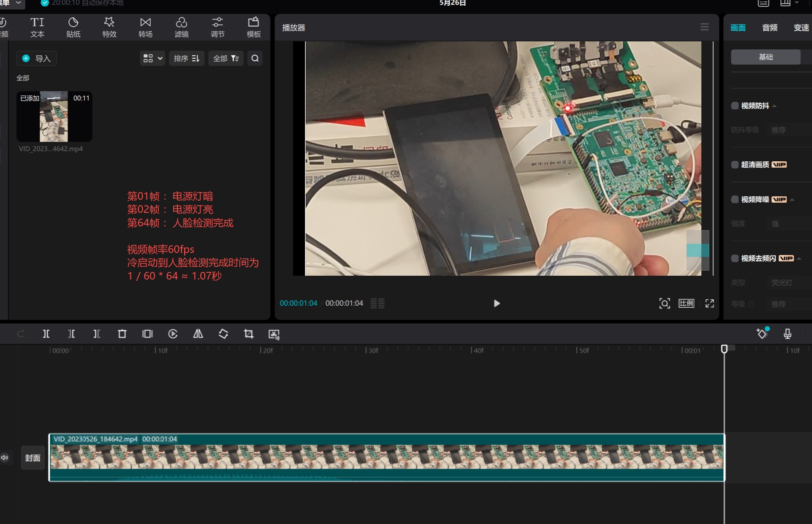Open the 贴纸 stickers panel

73,27
